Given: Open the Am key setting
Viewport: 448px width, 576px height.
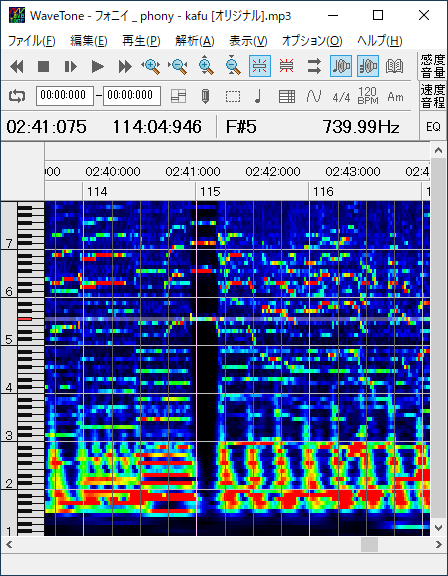Looking at the screenshot, I should [395, 97].
